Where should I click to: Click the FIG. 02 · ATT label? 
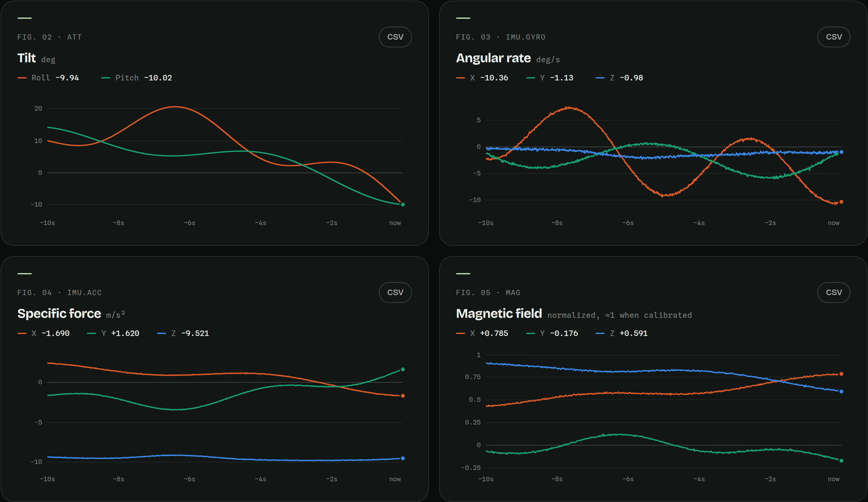coord(49,37)
